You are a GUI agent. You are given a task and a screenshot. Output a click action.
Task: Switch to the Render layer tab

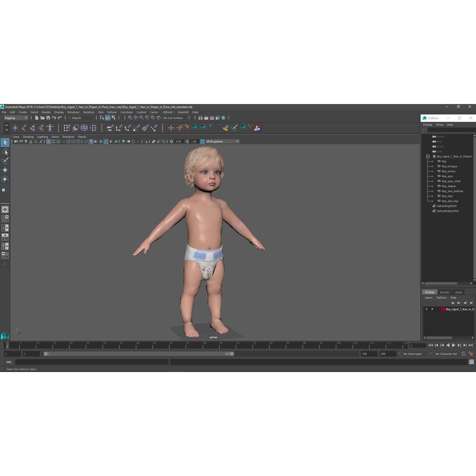[x=444, y=292]
